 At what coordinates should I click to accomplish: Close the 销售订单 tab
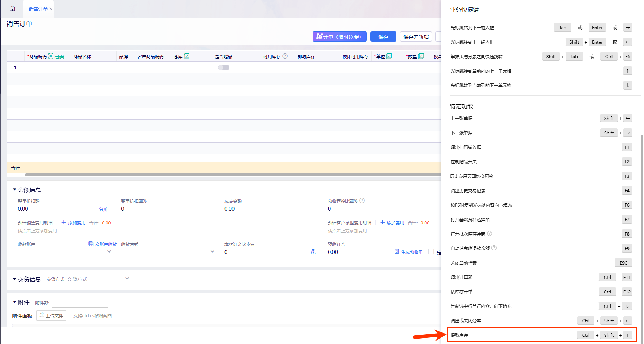51,9
